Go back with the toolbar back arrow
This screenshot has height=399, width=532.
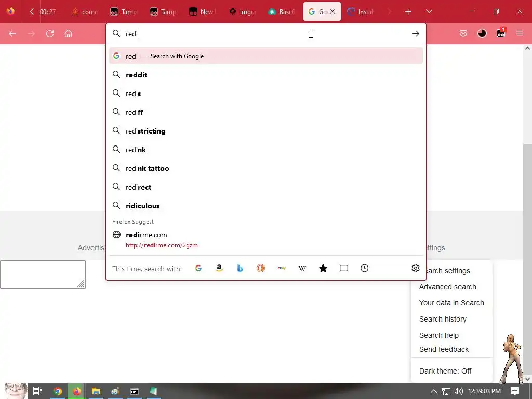[x=12, y=34]
